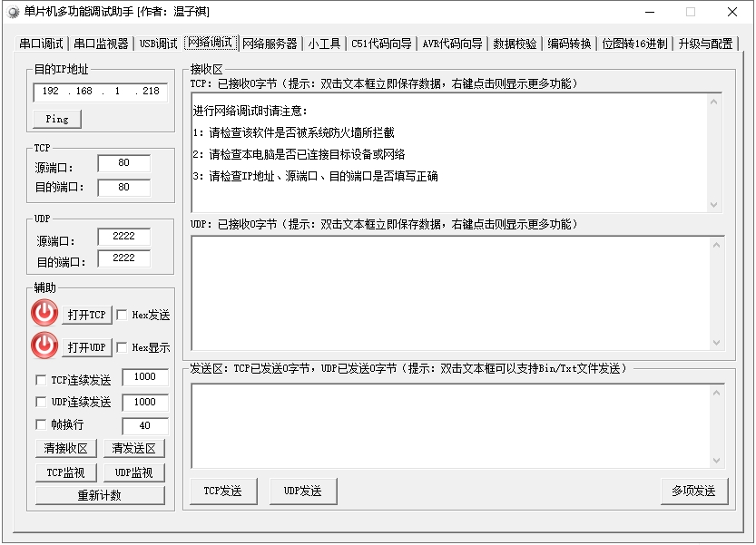Click inside the send area text box
The image size is (756, 545).
point(450,425)
